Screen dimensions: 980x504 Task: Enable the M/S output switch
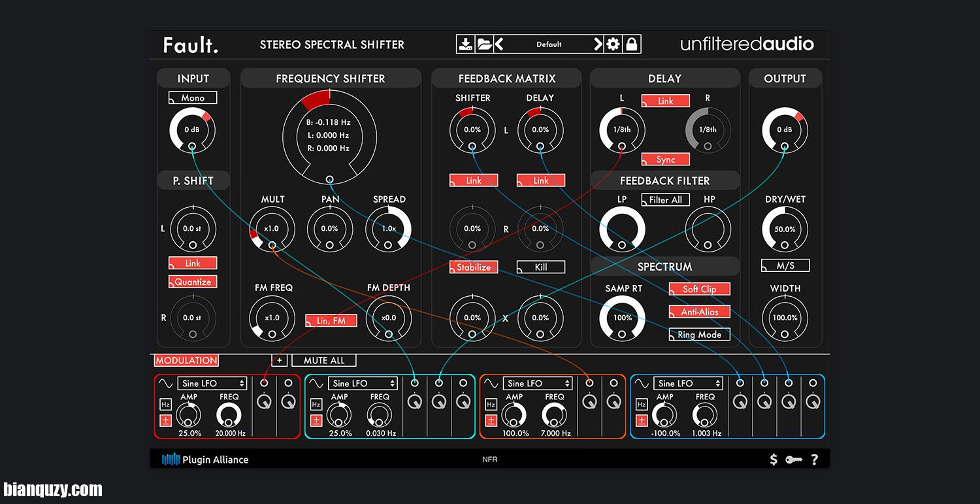[x=785, y=265]
